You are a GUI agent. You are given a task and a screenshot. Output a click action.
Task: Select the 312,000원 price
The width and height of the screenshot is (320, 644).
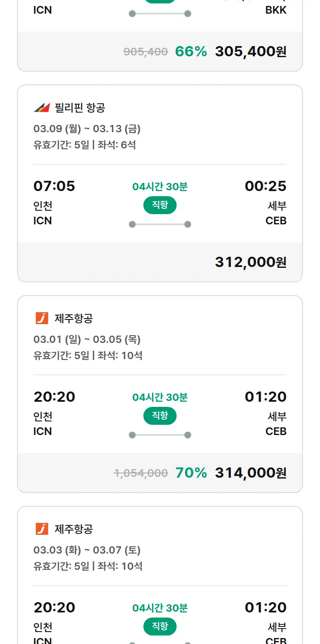pos(250,262)
